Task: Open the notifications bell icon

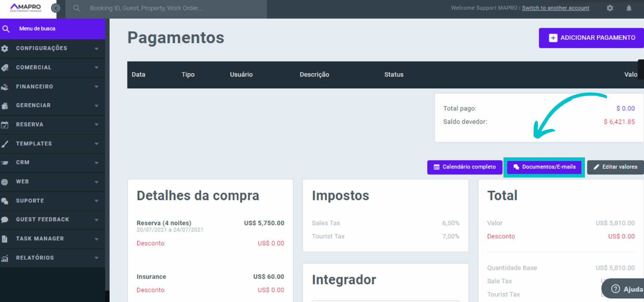Action: [629, 8]
